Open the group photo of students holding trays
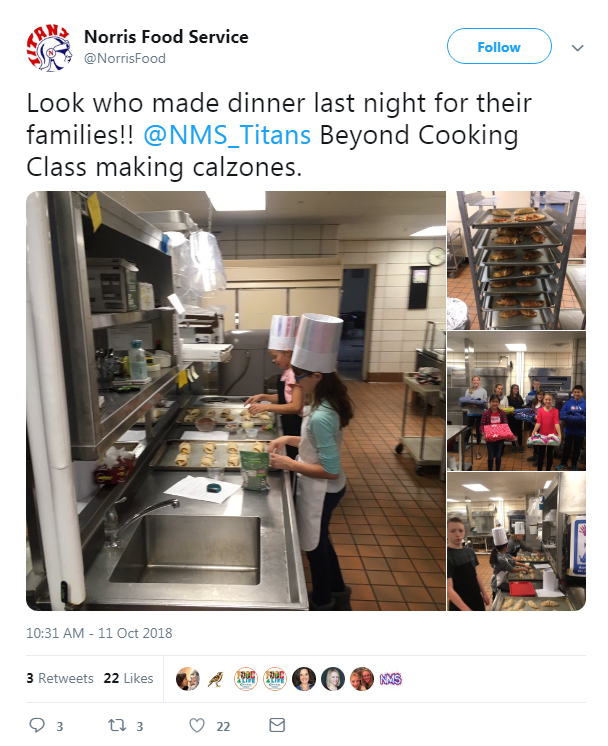 coord(516,401)
